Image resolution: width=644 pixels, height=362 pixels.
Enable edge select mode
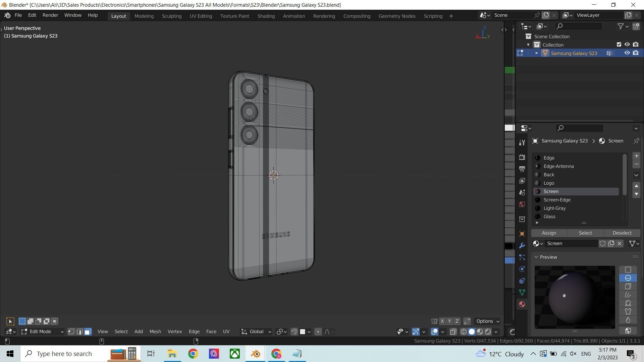[79, 331]
